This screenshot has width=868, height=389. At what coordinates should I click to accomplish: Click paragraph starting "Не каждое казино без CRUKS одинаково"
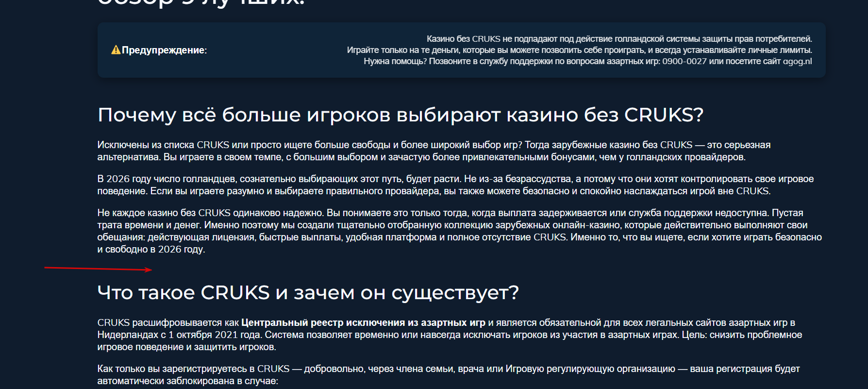coord(459,231)
